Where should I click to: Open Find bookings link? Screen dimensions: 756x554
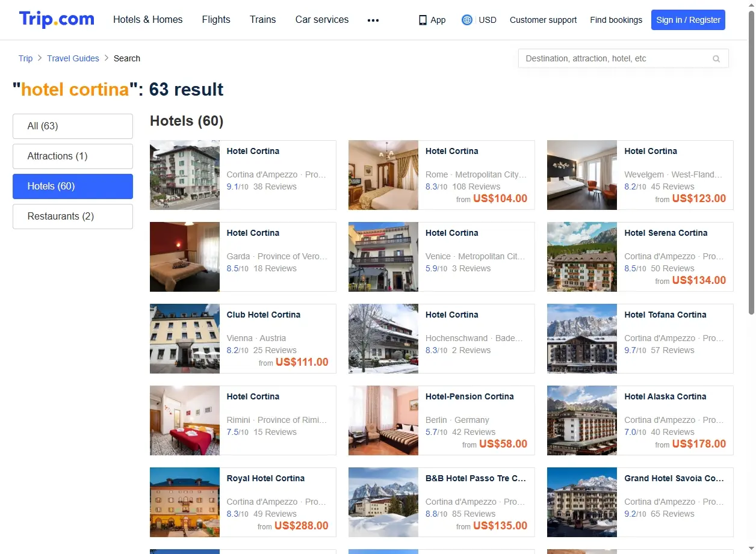[x=616, y=20]
